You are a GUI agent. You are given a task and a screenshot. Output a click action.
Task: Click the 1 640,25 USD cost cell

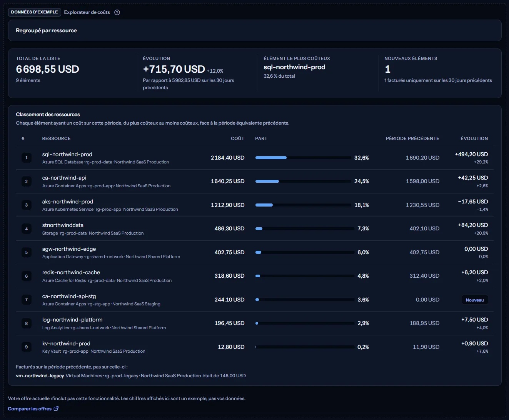coord(228,181)
